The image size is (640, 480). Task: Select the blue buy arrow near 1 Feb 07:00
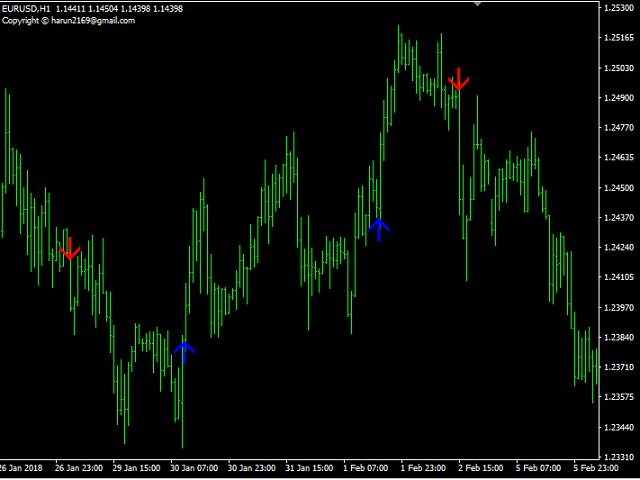(x=379, y=230)
